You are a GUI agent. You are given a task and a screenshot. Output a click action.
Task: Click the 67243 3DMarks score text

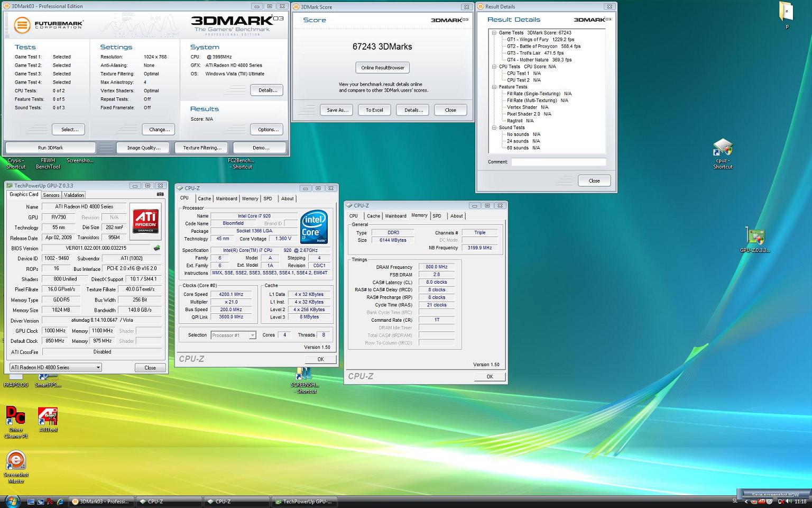point(382,47)
